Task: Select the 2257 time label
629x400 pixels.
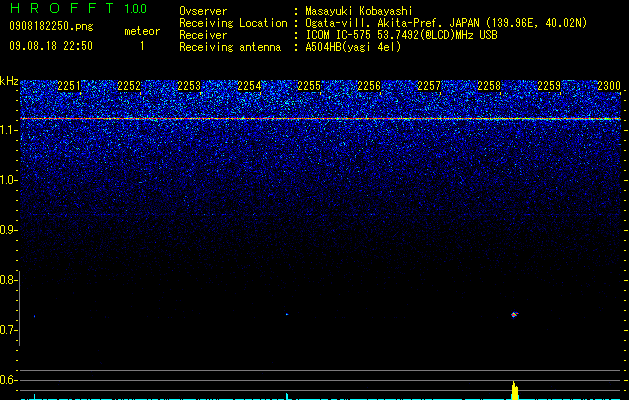Action: [429, 86]
